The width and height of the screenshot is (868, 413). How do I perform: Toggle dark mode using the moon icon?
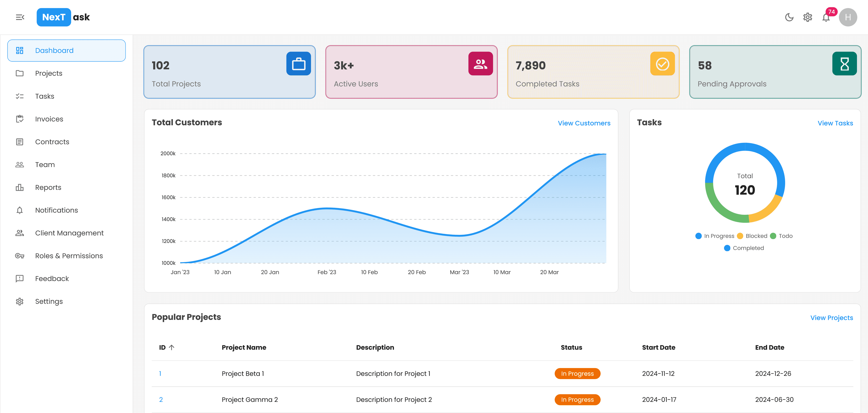790,17
